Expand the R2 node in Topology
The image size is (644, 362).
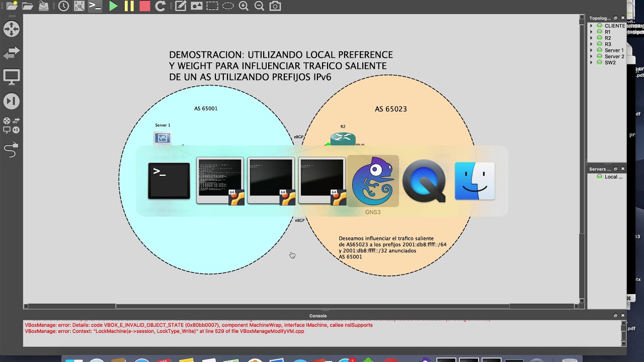[x=591, y=38]
